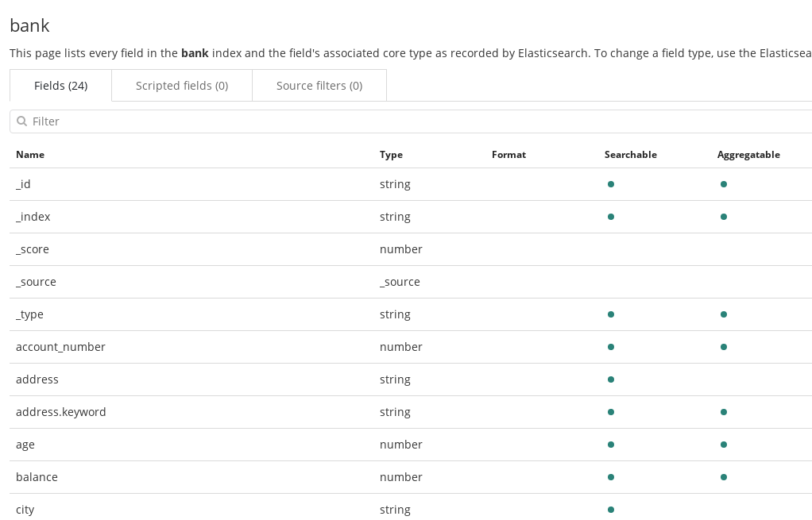Click the string type of address.keyword

395,412
